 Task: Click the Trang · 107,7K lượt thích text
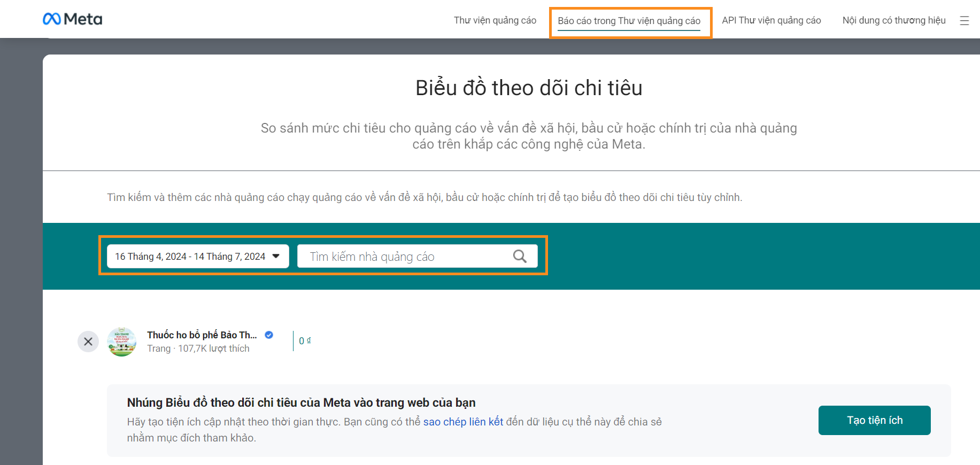click(x=198, y=348)
